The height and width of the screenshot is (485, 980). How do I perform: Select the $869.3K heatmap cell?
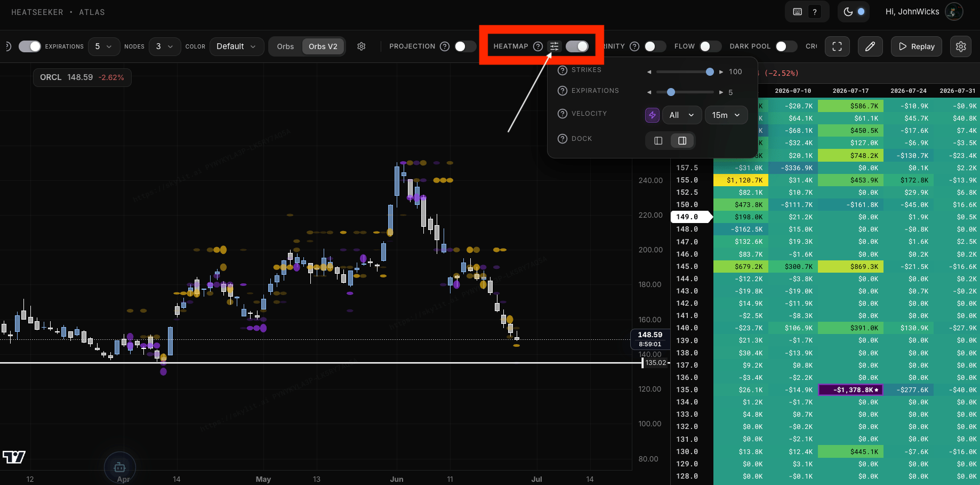pos(850,266)
